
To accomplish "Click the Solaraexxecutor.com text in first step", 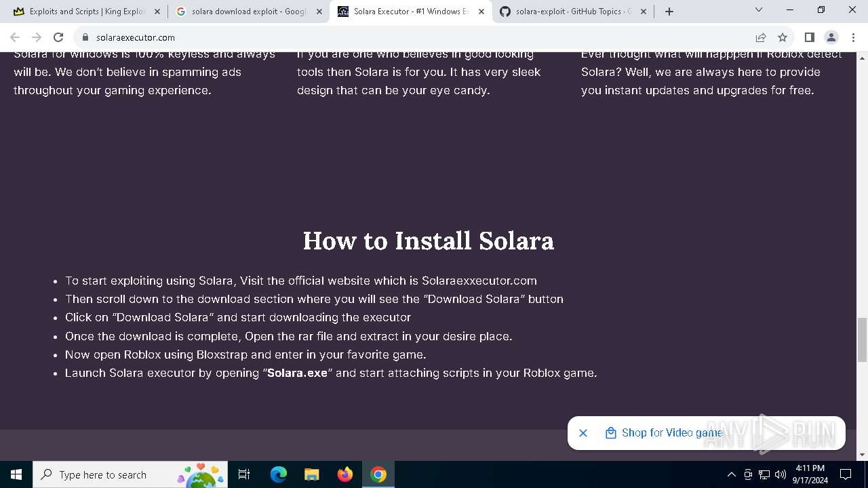I will click(479, 281).
